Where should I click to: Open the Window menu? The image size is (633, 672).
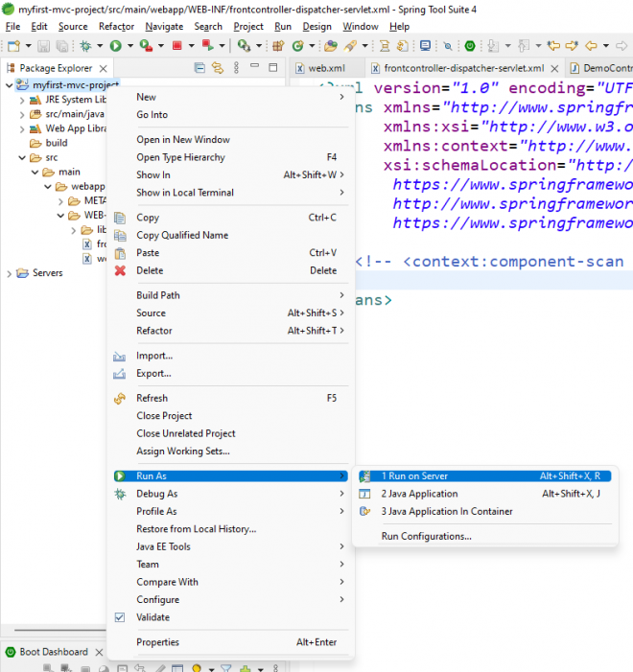coord(361,27)
